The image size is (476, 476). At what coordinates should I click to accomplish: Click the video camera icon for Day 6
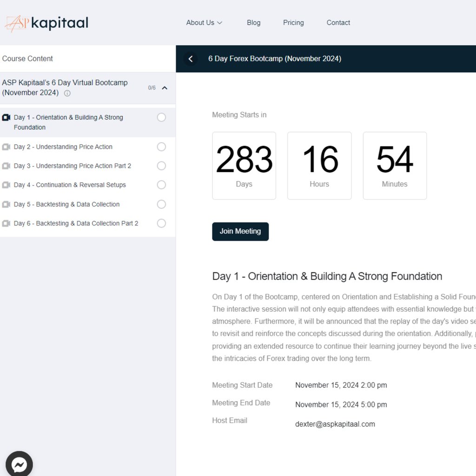point(6,224)
